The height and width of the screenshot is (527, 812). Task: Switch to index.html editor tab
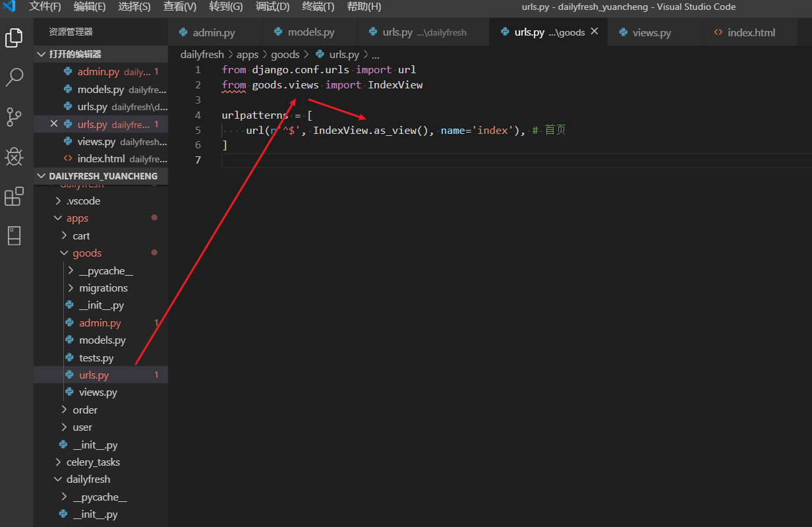tap(751, 32)
